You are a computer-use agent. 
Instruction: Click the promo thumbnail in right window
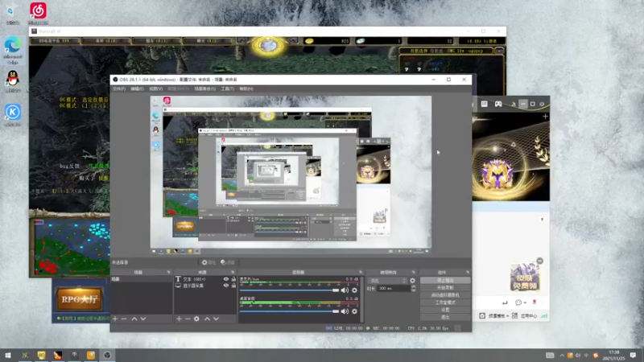pyautogui.click(x=525, y=277)
